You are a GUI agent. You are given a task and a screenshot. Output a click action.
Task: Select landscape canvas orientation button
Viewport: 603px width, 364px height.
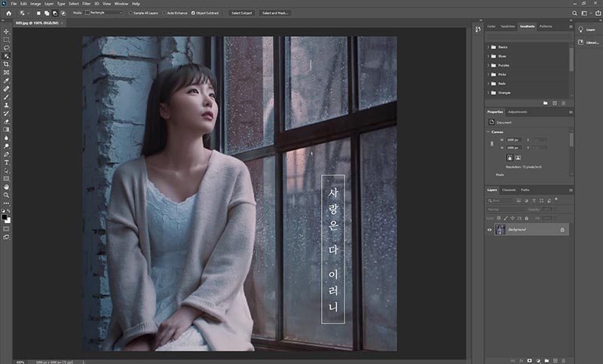coord(518,158)
